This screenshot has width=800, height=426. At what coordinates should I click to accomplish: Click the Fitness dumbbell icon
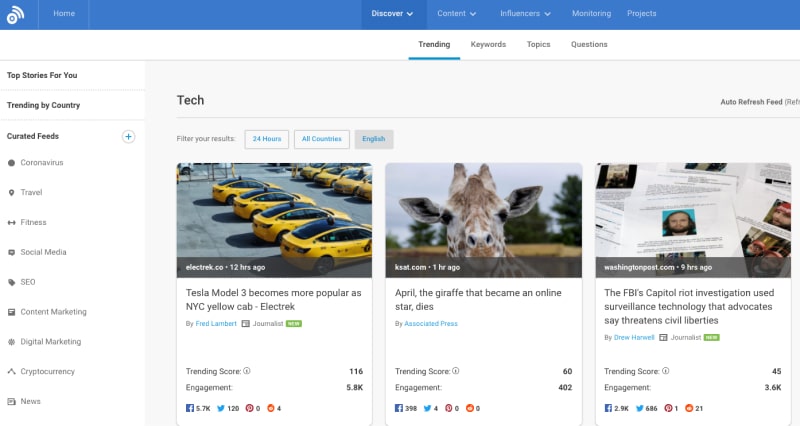click(x=11, y=222)
